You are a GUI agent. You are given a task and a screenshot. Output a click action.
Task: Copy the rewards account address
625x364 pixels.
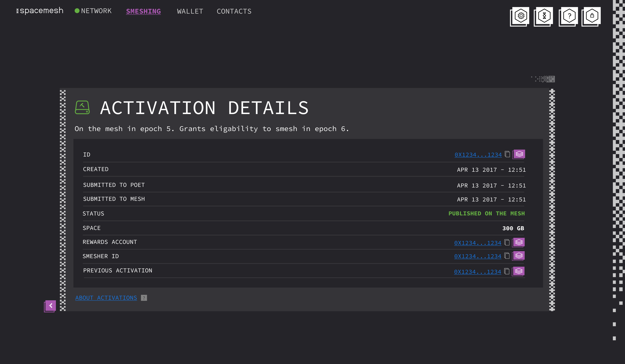507,242
